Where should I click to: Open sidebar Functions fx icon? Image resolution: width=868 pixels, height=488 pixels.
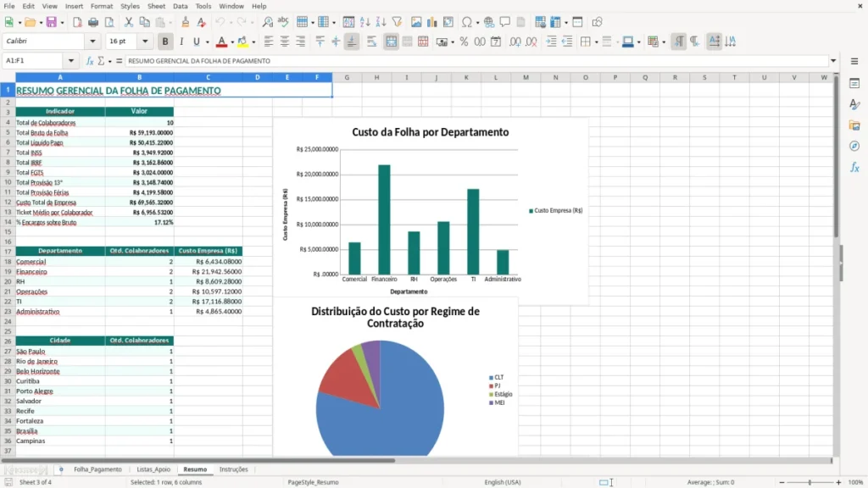tap(854, 167)
